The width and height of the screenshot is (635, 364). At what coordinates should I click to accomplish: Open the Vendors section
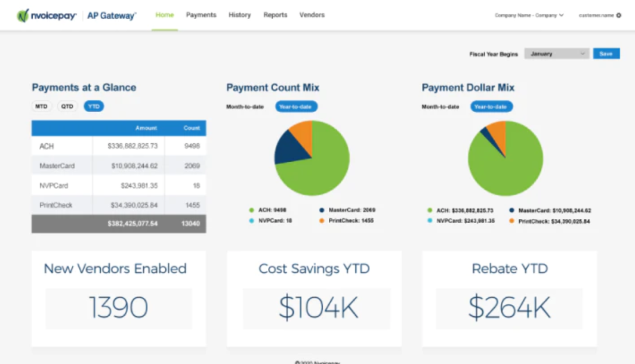tap(312, 16)
